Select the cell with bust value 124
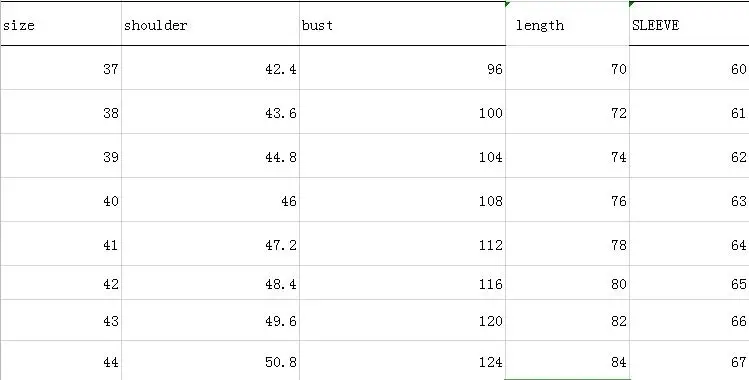The height and width of the screenshot is (380, 749). [402, 360]
